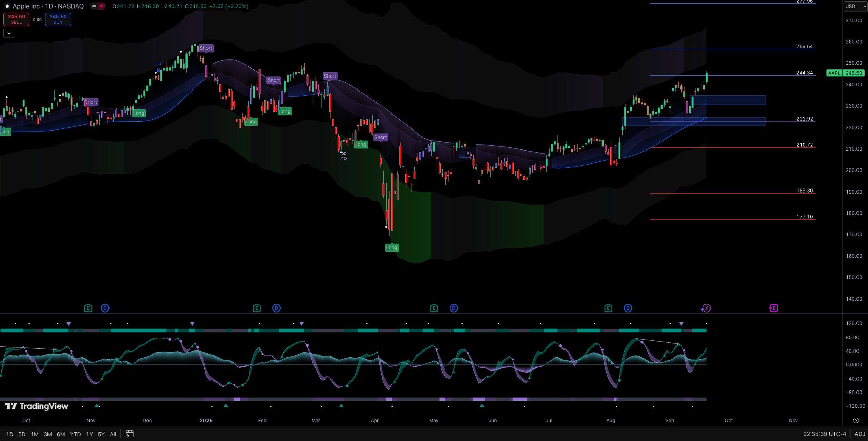Click the Jun label on time axis
This screenshot has height=441, width=868.
tap(493, 420)
